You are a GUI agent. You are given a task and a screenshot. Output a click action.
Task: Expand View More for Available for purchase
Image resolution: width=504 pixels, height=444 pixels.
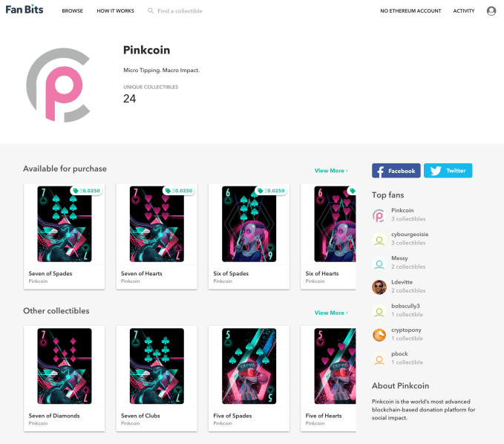(x=330, y=171)
